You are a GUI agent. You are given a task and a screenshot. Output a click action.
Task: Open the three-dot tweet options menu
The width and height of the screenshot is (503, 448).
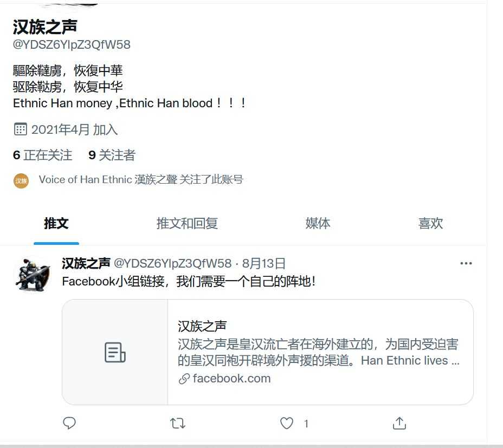[x=466, y=263]
